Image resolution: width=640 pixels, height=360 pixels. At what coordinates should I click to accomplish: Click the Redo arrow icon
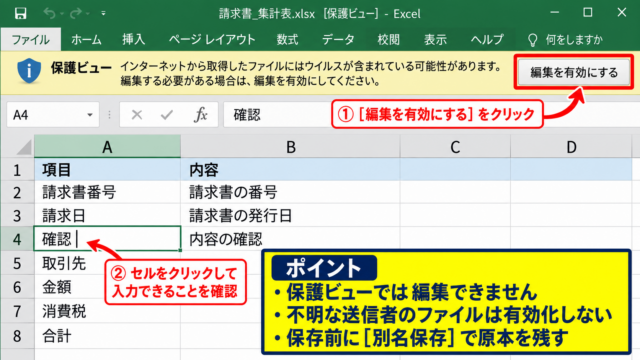point(76,13)
